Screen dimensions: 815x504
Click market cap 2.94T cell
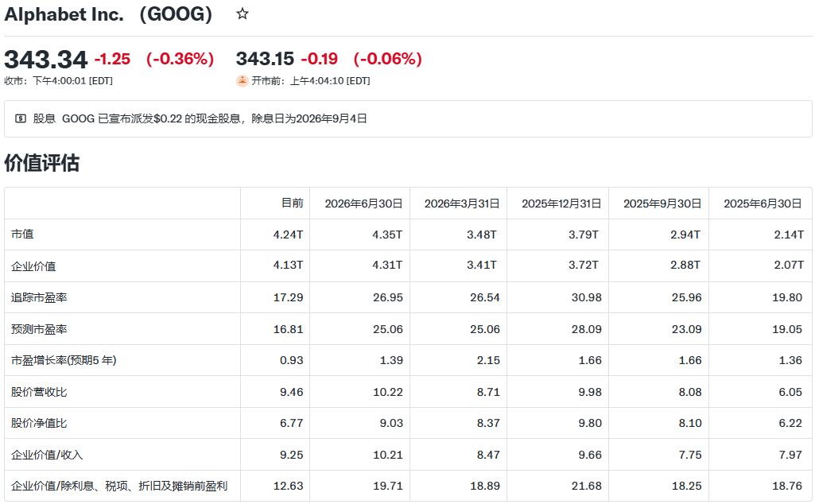685,235
